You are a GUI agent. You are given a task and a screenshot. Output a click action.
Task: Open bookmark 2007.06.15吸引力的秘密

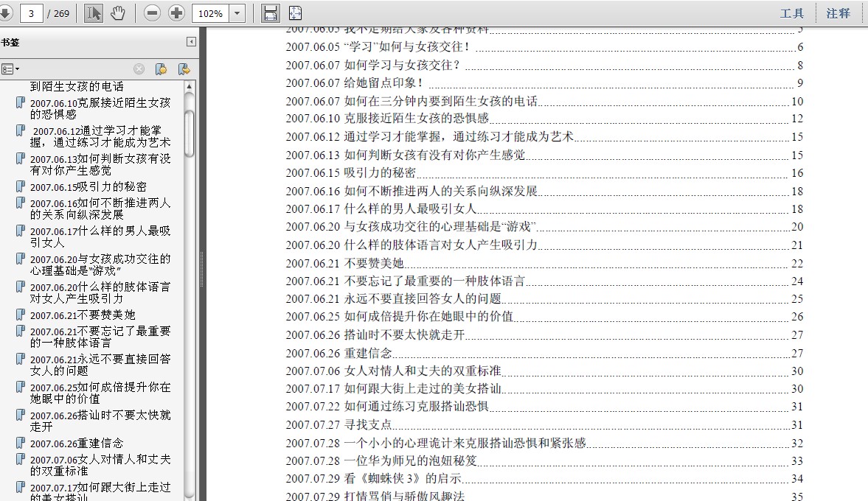(88, 187)
